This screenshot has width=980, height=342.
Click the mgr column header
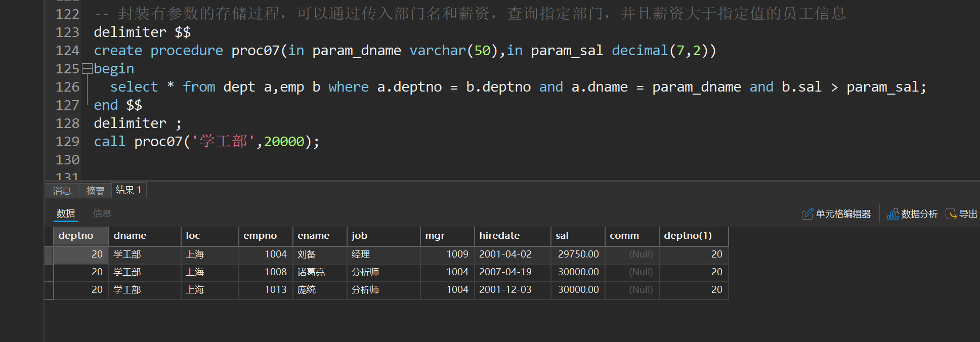point(447,236)
